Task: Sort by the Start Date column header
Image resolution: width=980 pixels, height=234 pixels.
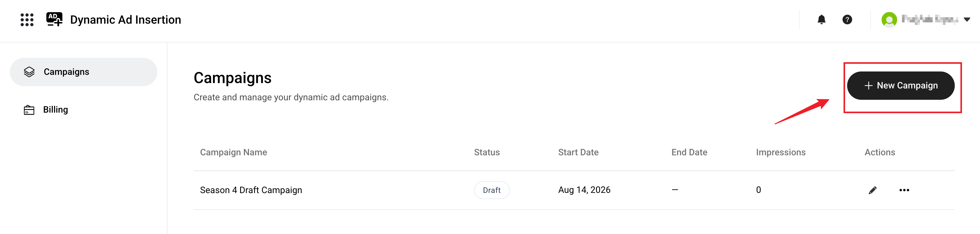Action: pos(578,152)
